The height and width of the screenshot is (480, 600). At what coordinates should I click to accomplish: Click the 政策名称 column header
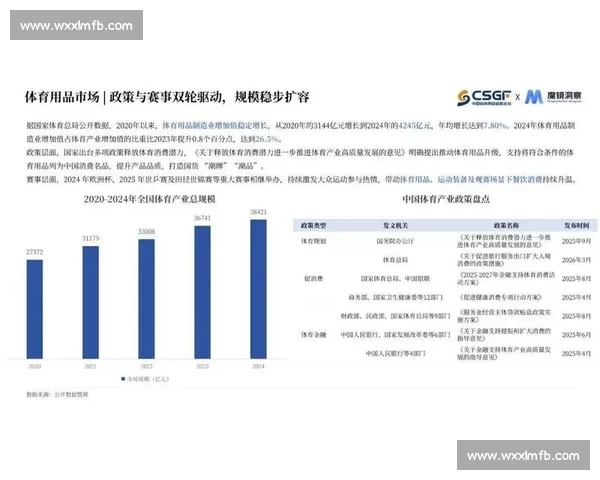[x=506, y=225]
